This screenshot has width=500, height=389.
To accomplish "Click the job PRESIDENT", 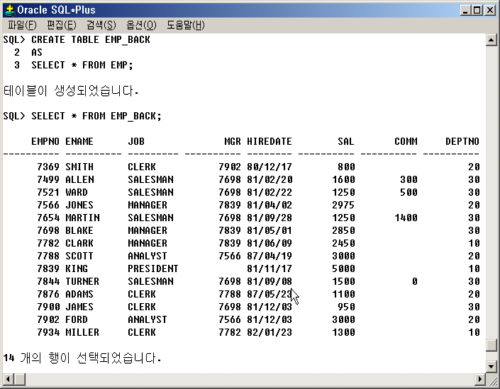I will 153,269.
